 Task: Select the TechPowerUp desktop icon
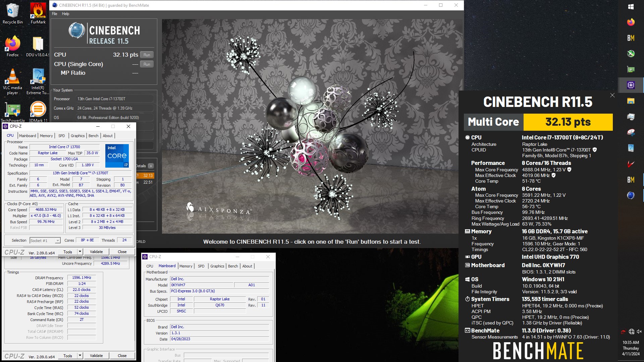(x=12, y=112)
